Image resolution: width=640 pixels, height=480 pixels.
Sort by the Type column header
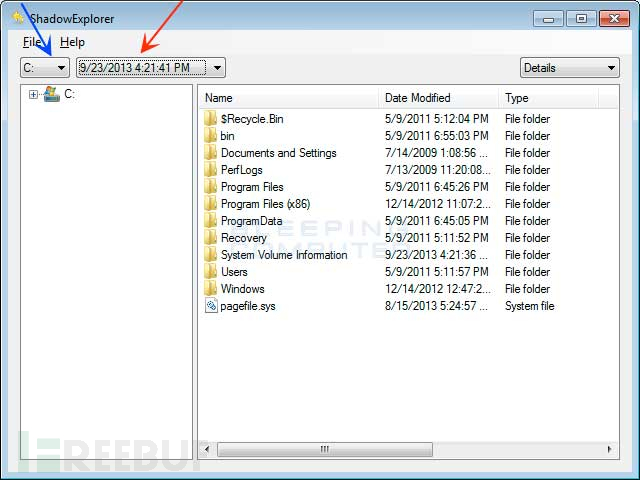[x=549, y=98]
